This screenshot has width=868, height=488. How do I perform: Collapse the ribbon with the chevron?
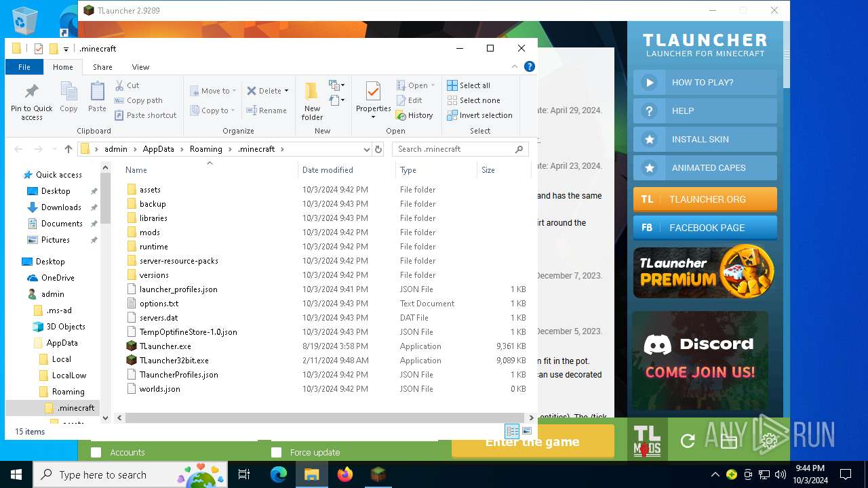(x=515, y=66)
